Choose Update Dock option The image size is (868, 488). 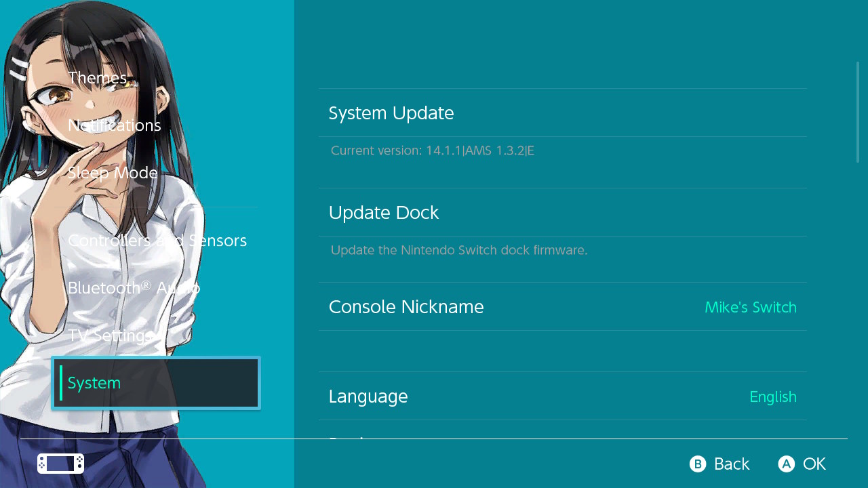pyautogui.click(x=563, y=212)
